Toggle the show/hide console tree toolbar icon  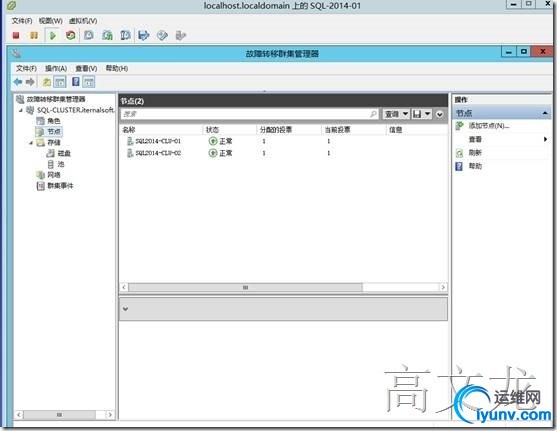click(x=60, y=82)
